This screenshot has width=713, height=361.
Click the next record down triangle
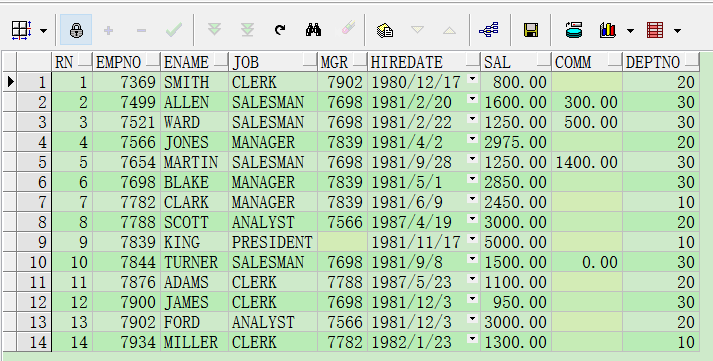(x=417, y=30)
